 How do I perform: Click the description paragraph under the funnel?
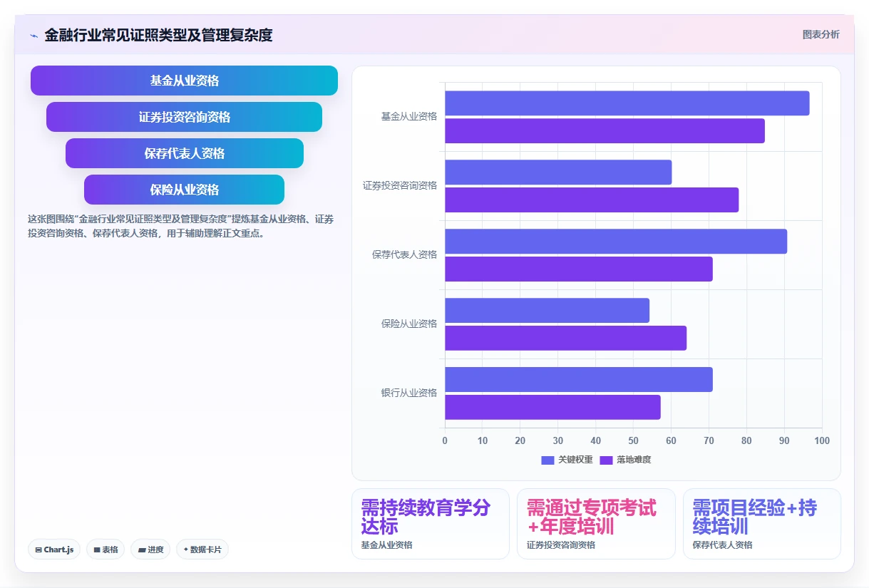[180, 226]
